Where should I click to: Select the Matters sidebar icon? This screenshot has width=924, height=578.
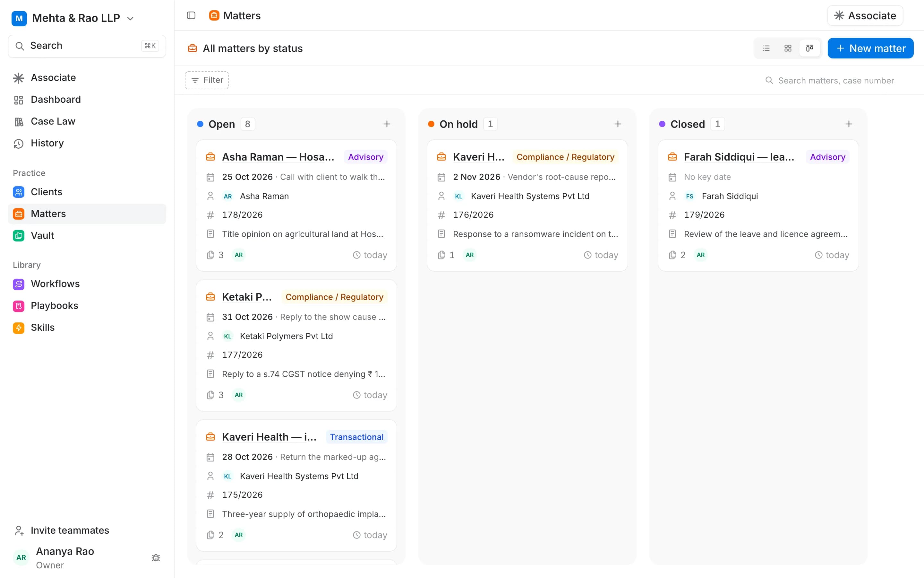tap(19, 214)
